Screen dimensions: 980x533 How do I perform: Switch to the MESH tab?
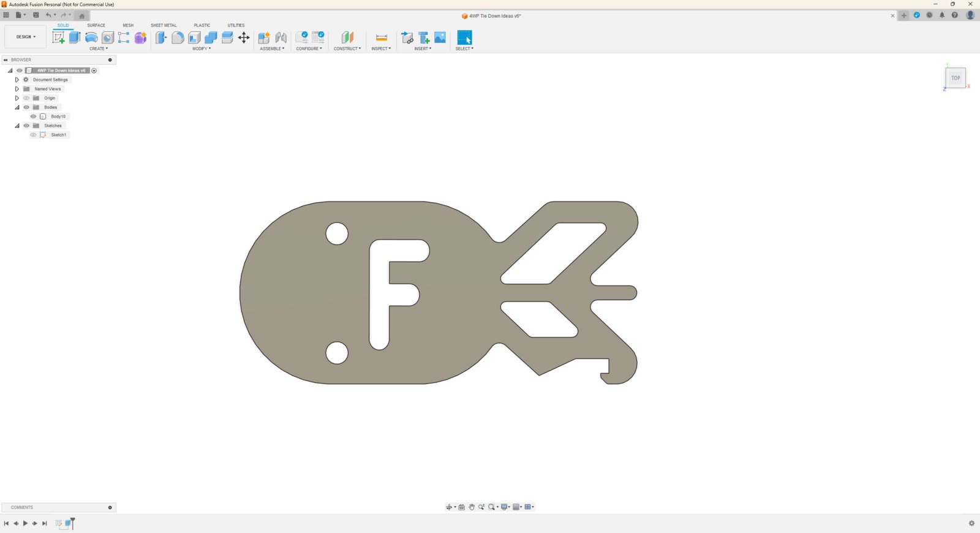tap(128, 25)
